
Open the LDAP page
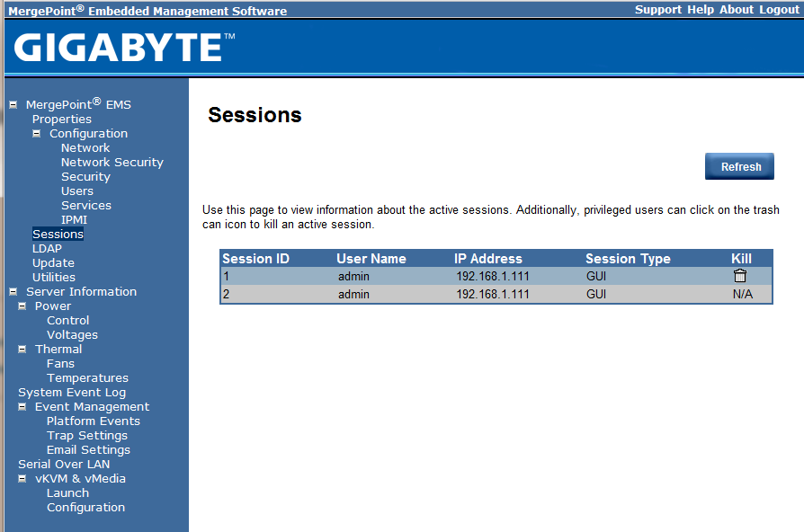[x=47, y=248]
